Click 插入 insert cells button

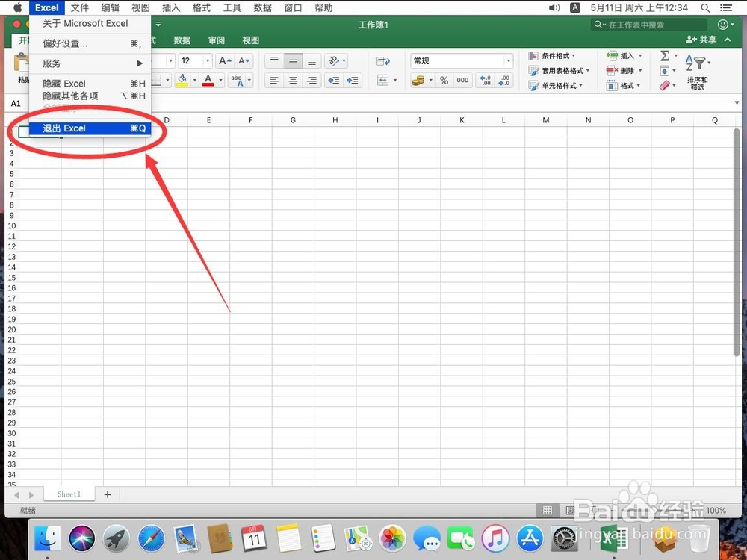pyautogui.click(x=624, y=56)
